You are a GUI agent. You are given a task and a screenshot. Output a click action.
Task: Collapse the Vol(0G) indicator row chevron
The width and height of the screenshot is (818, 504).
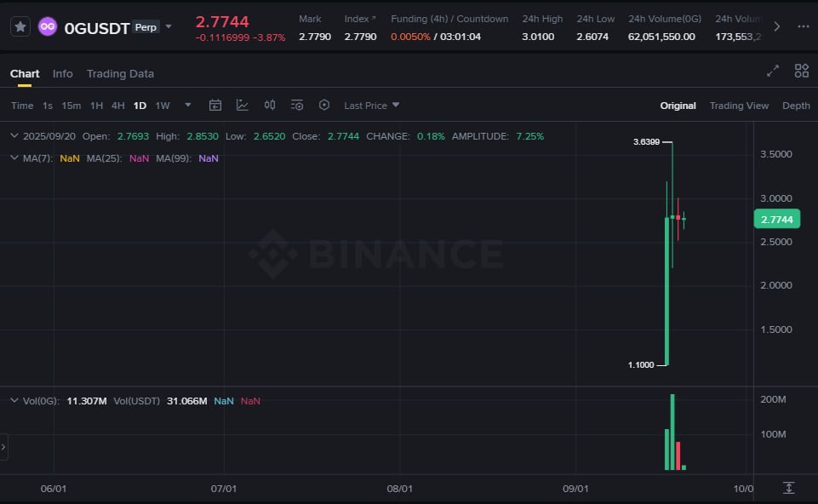point(14,400)
